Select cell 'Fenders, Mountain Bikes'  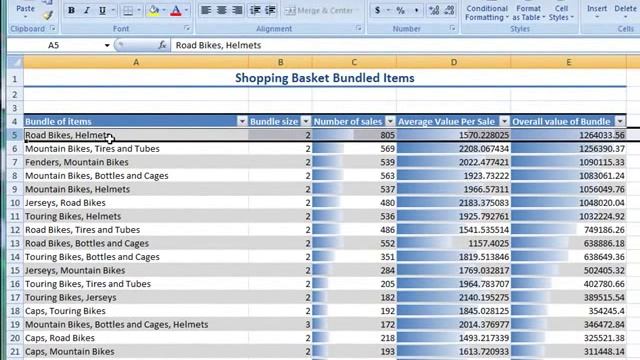(x=136, y=162)
